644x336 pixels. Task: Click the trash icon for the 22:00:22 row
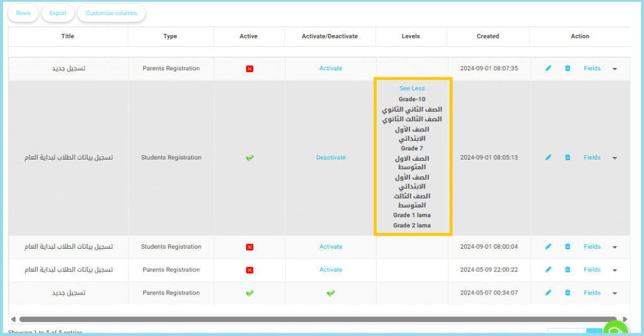(567, 269)
